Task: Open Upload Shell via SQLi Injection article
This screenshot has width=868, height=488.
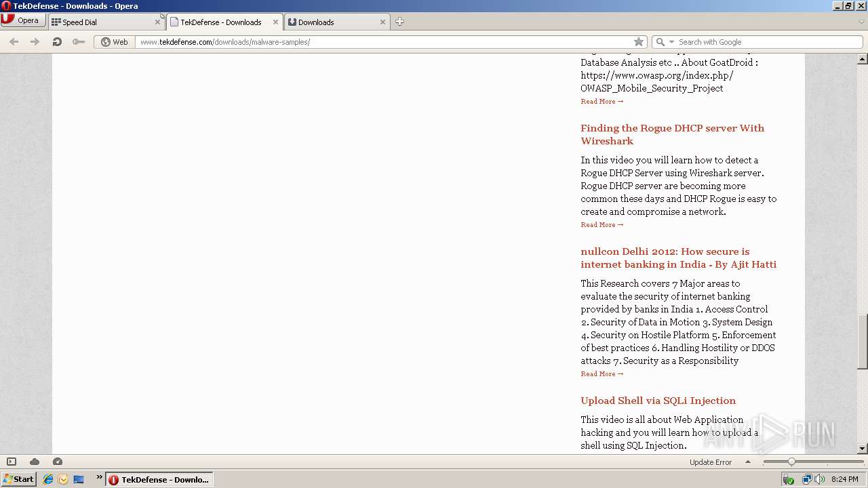Action: [x=658, y=401]
